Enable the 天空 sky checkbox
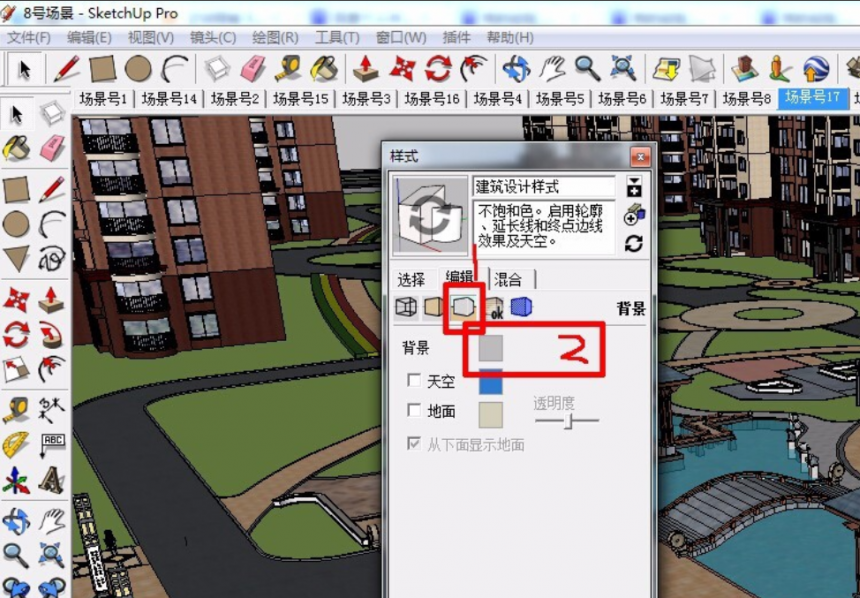This screenshot has width=860, height=598. [414, 380]
